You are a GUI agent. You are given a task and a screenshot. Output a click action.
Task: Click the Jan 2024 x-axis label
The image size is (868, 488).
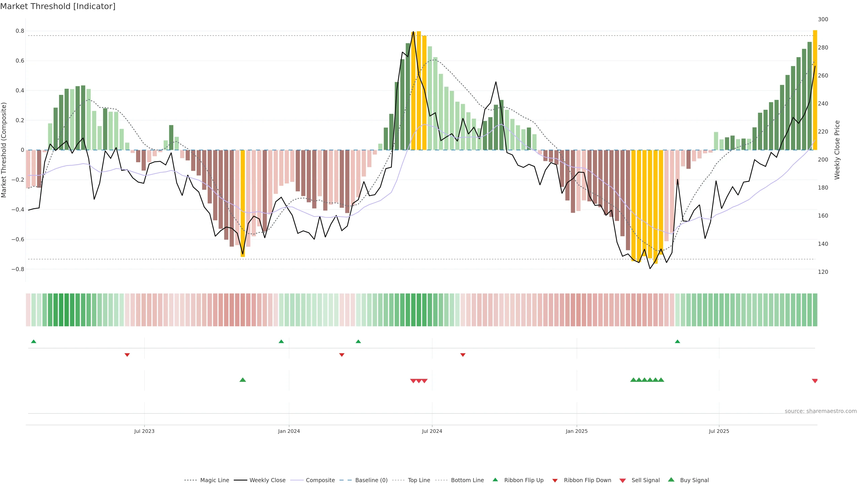289,431
